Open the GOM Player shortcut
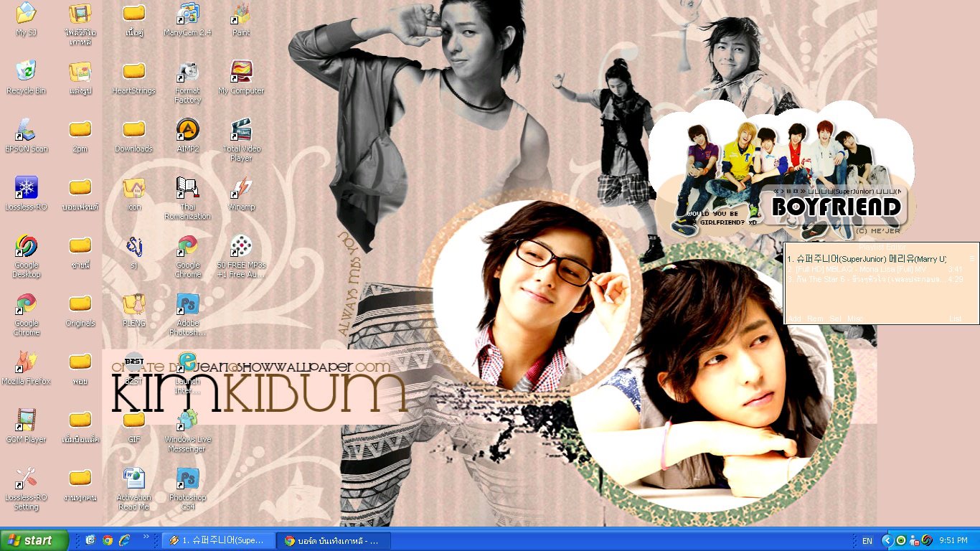The width and height of the screenshot is (980, 551). coord(27,426)
